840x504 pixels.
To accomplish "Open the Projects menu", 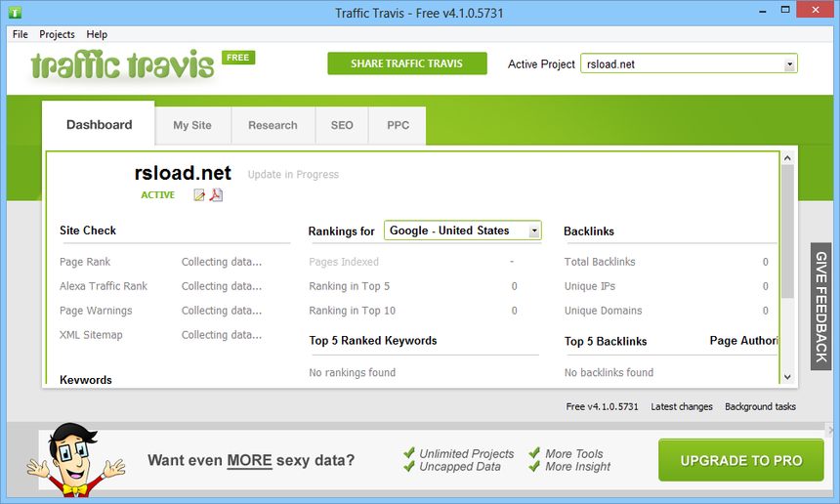I will click(x=57, y=34).
